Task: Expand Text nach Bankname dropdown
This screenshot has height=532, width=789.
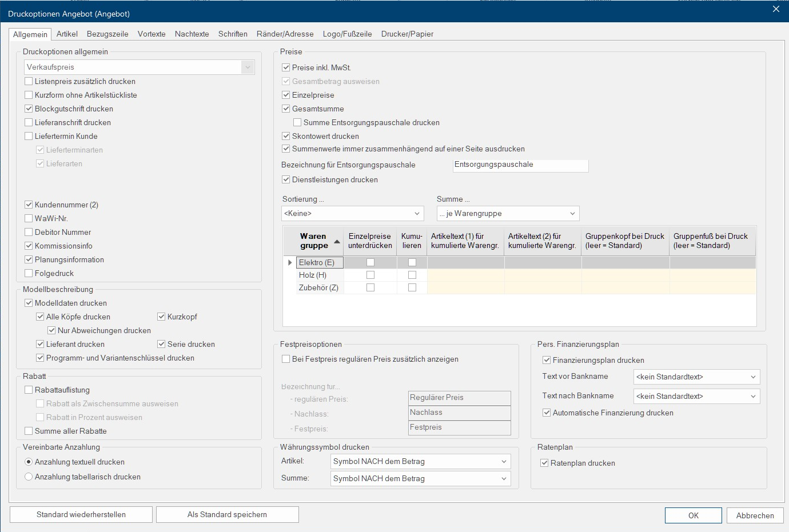Action: point(697,397)
